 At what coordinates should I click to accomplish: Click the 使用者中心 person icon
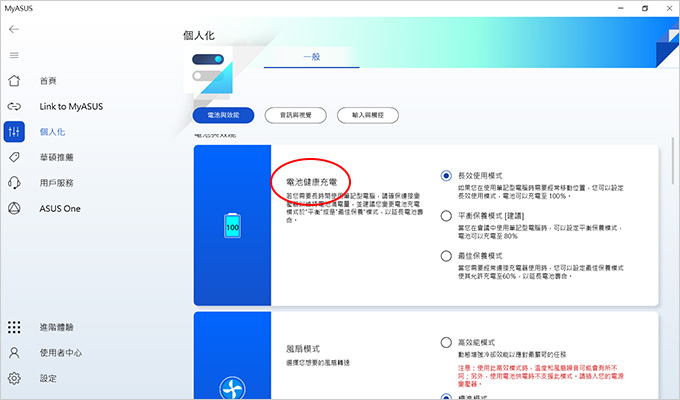pyautogui.click(x=14, y=353)
